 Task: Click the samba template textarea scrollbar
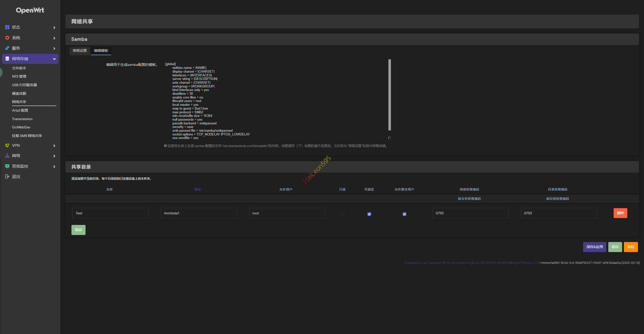point(389,95)
